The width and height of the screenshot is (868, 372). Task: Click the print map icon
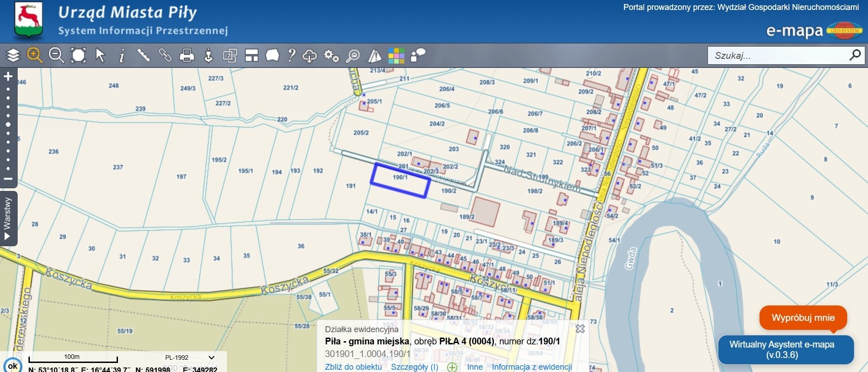click(x=187, y=56)
